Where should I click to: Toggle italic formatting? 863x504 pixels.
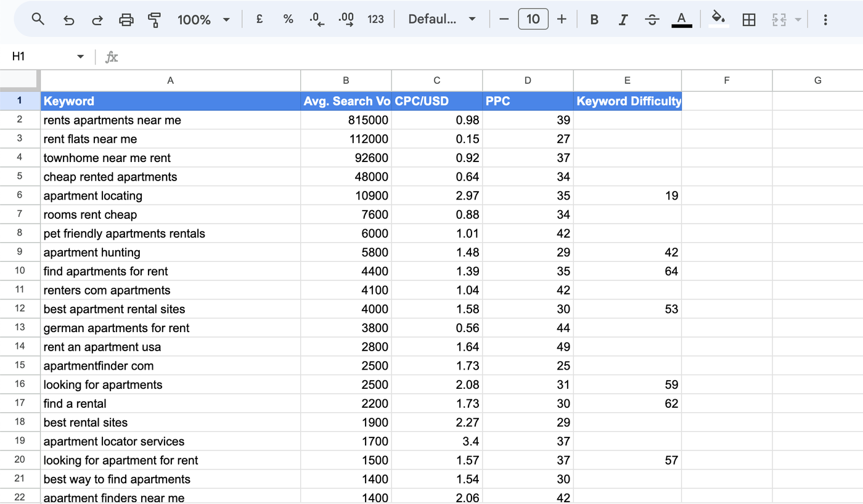[x=623, y=19]
